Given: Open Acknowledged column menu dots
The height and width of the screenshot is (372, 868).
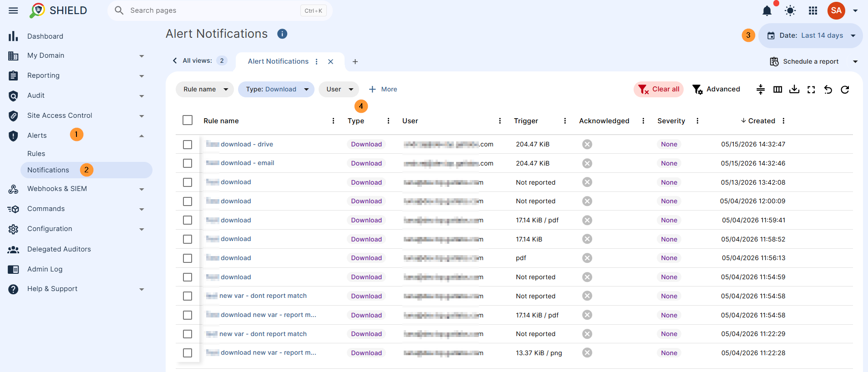Looking at the screenshot, I should pyautogui.click(x=643, y=121).
